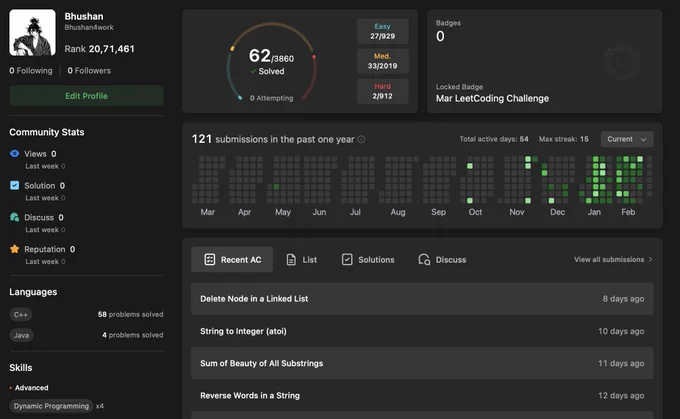Image resolution: width=680 pixels, height=419 pixels.
Task: Click the Rank 20,71,461 text
Action: [x=99, y=49]
